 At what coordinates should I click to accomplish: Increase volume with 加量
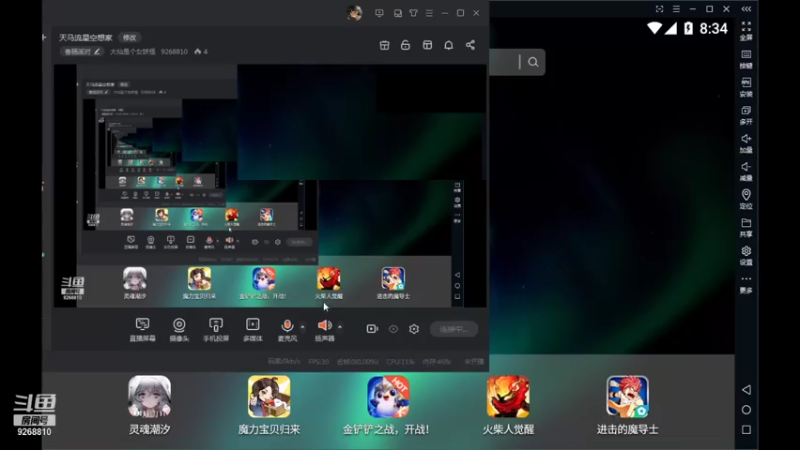click(x=746, y=143)
